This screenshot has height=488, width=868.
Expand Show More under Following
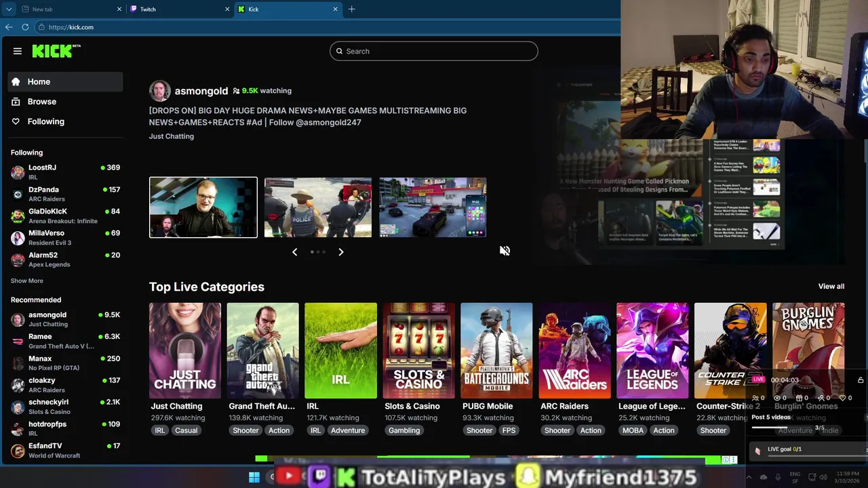[27, 281]
